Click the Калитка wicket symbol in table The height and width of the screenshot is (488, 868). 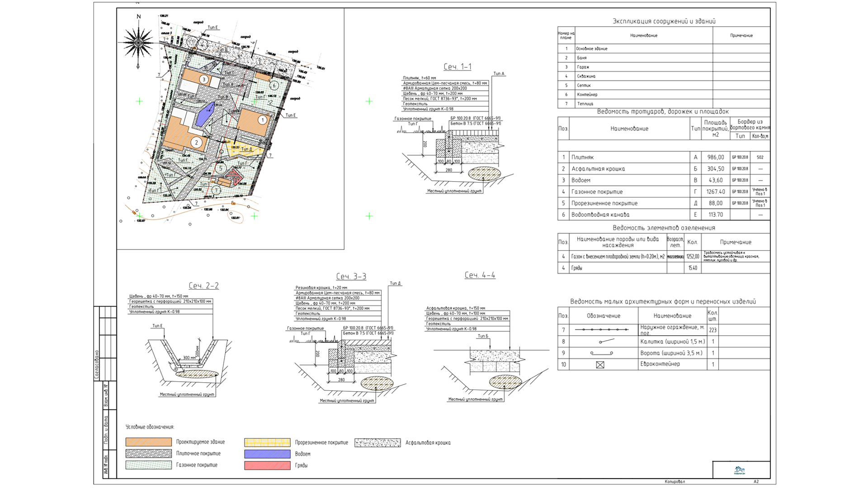tap(606, 341)
